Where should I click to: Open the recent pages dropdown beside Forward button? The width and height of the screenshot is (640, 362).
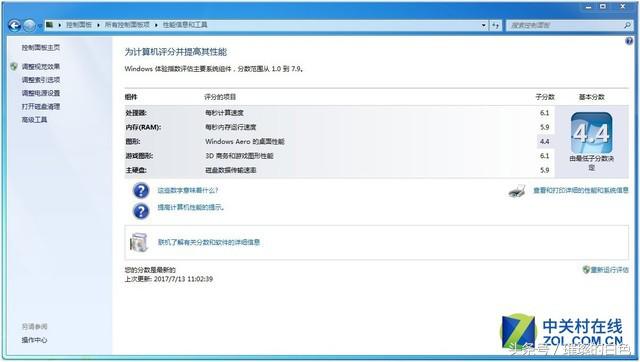[40, 26]
